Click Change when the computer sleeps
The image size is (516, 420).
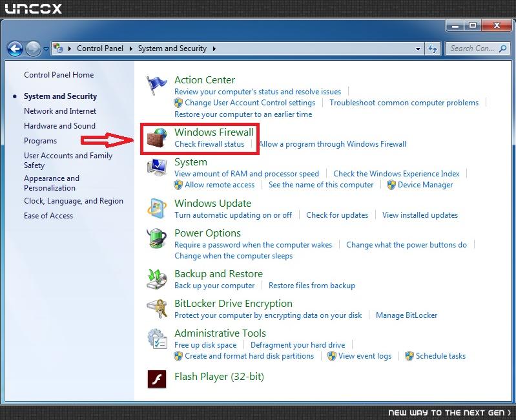click(x=233, y=256)
